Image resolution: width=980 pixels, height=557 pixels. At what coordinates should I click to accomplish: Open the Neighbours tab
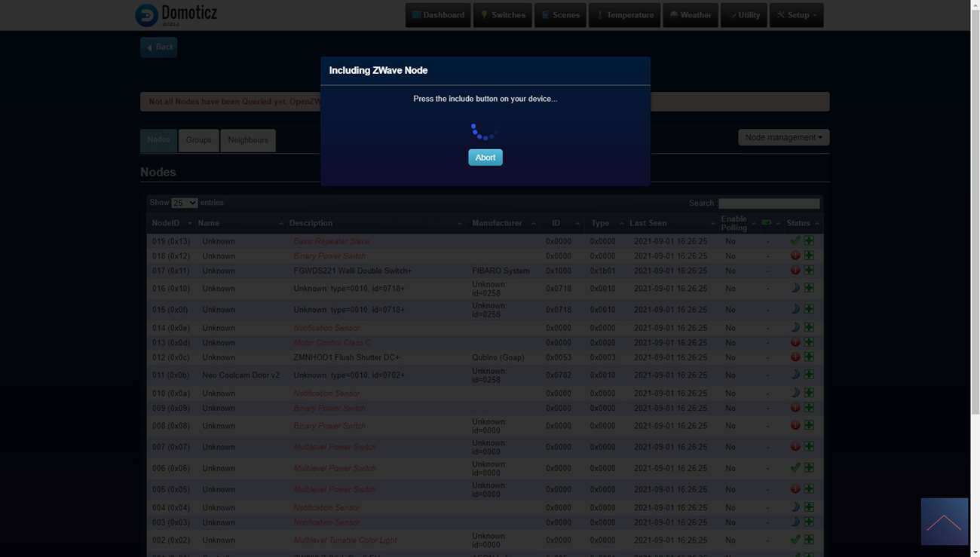tap(247, 140)
